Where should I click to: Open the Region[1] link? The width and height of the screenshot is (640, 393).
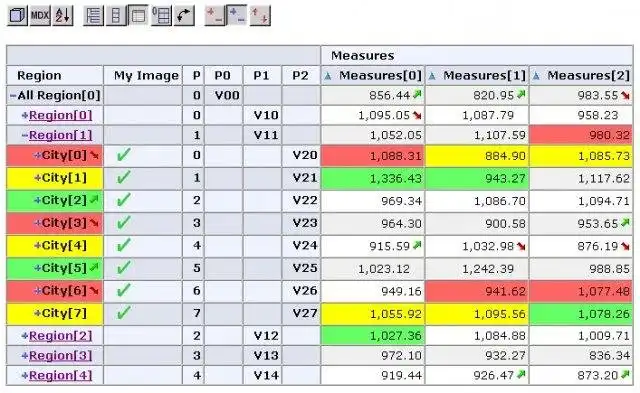(x=60, y=135)
